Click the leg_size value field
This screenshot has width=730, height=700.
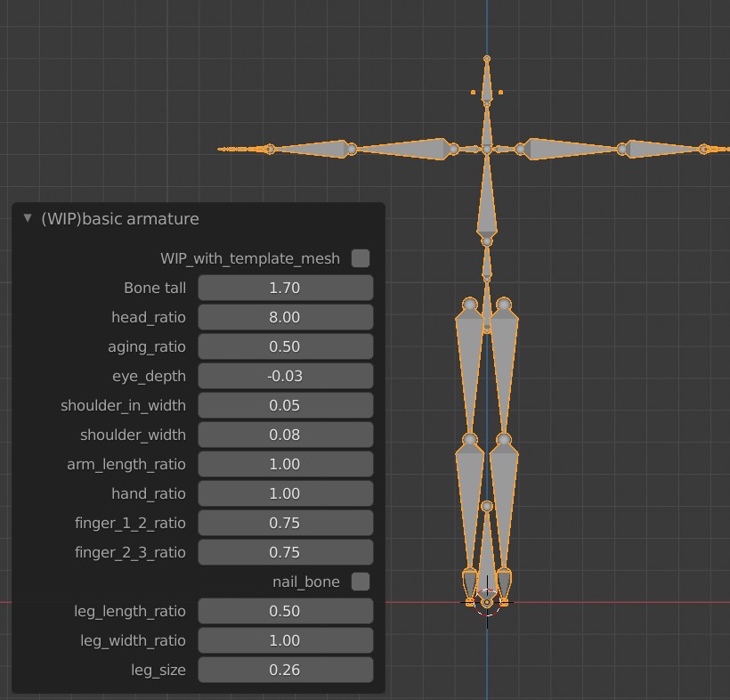(285, 669)
